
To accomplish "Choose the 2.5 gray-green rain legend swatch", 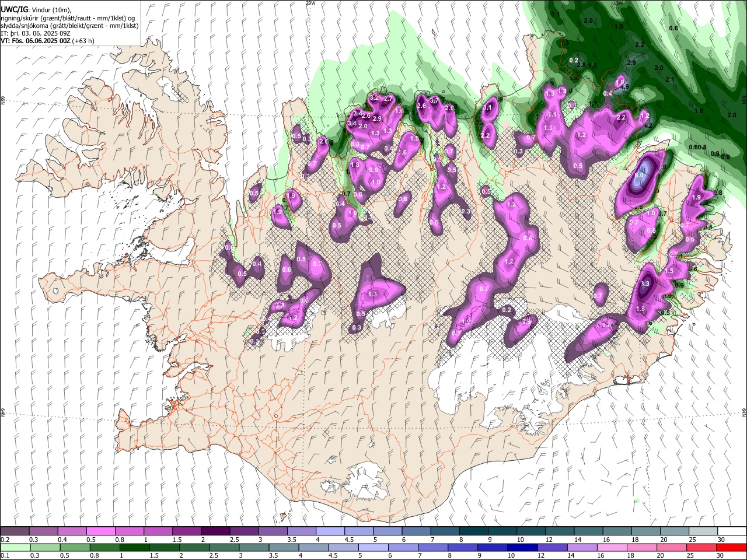I will pyautogui.click(x=224, y=547).
